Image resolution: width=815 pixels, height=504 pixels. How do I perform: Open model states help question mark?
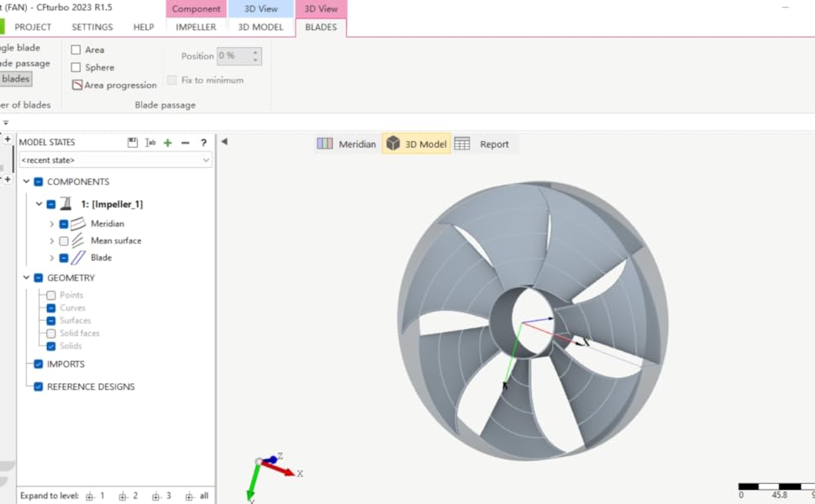203,143
